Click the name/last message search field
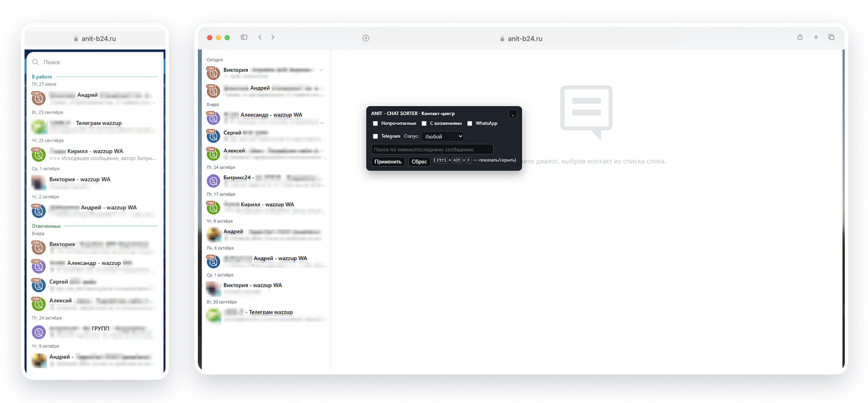This screenshot has width=868, height=403. pyautogui.click(x=432, y=149)
